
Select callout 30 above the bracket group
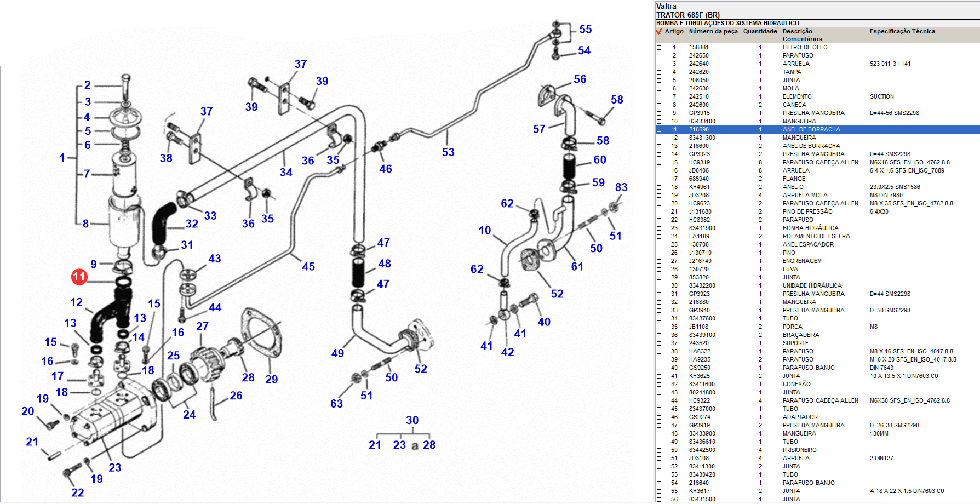412,420
